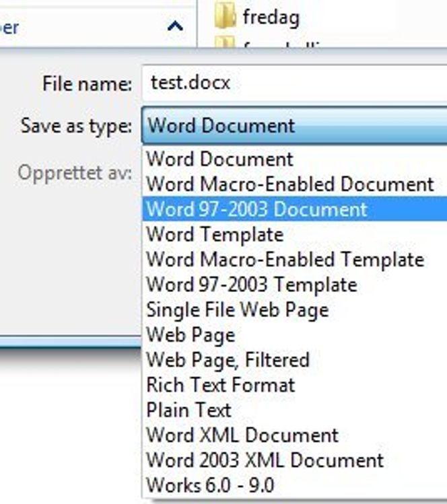Image resolution: width=447 pixels, height=504 pixels.
Task: Collapse the navigation section chevron
Action: [x=175, y=26]
